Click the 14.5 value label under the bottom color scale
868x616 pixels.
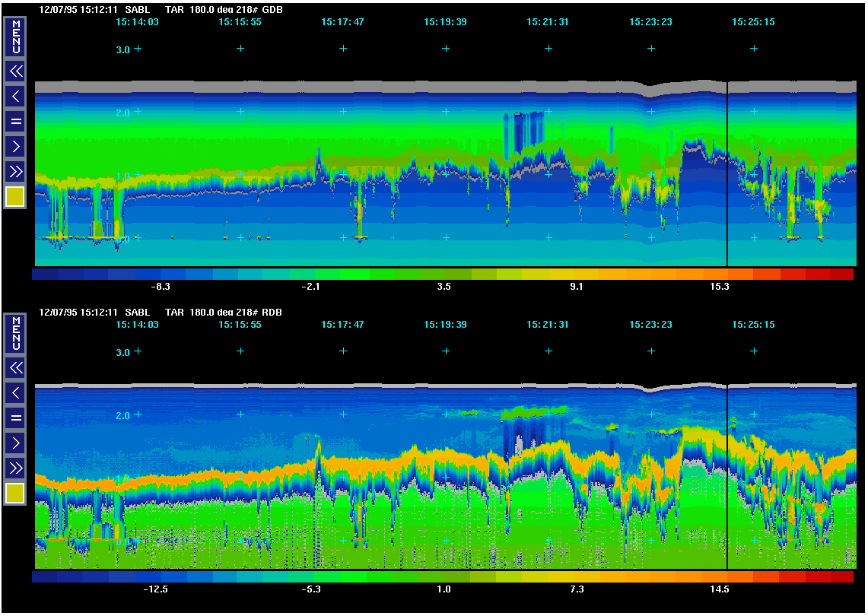pos(718,589)
